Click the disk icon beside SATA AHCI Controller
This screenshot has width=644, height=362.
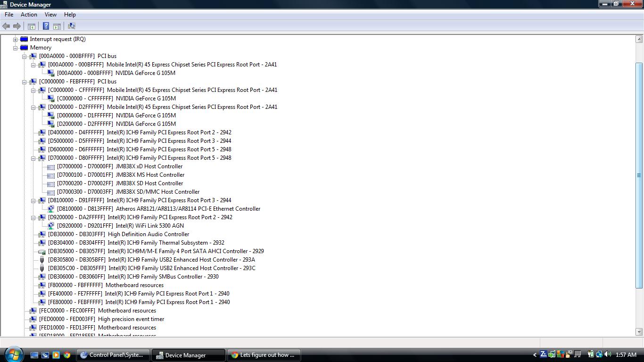(x=42, y=251)
